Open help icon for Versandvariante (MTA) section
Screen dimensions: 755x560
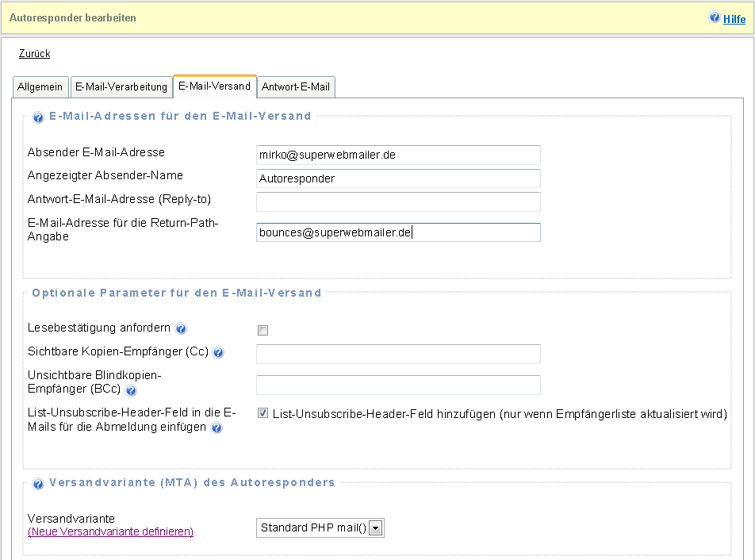point(37,483)
